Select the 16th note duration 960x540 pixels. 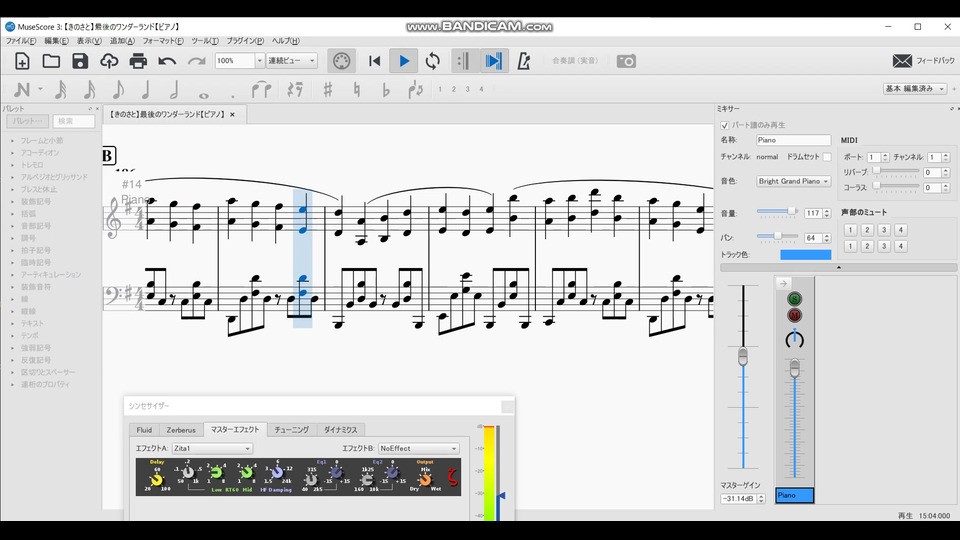pyautogui.click(x=89, y=90)
